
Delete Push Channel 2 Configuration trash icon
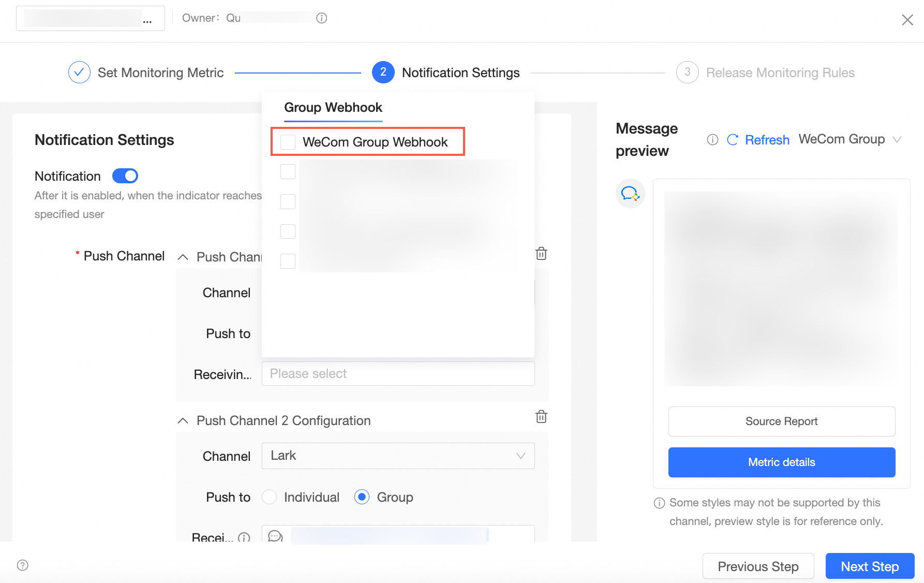pos(541,416)
